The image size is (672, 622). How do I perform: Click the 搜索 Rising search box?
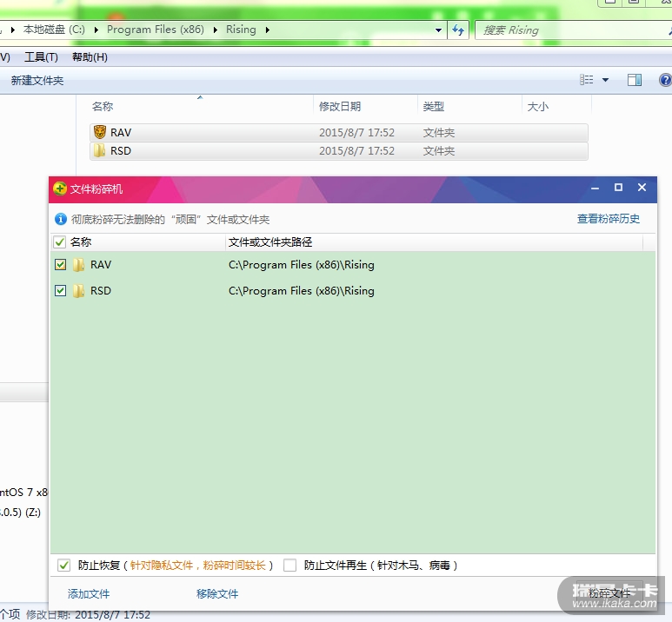coord(572,30)
